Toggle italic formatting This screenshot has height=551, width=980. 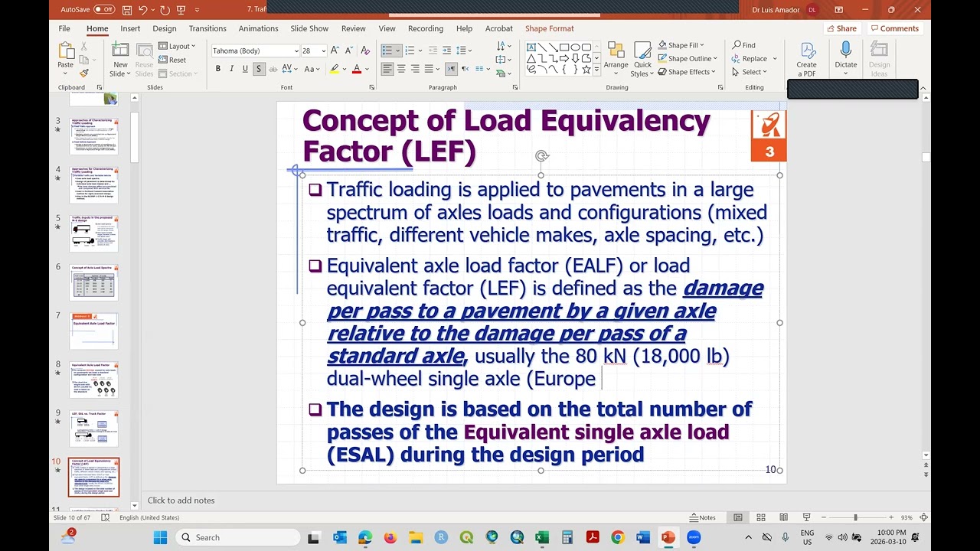(x=232, y=69)
